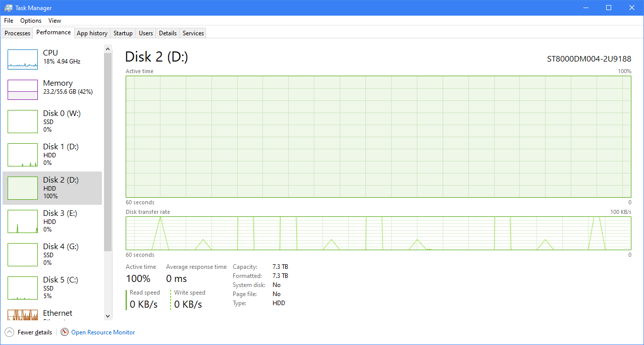Click sidebar scrollbar down arrow
This screenshot has height=345, width=644.
tap(108, 316)
